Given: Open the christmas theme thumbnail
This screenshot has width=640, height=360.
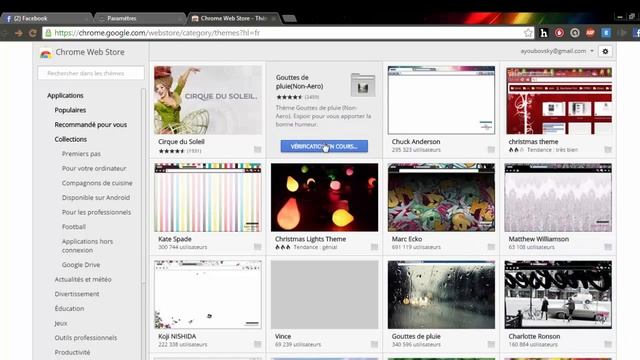Looking at the screenshot, I should (x=558, y=100).
